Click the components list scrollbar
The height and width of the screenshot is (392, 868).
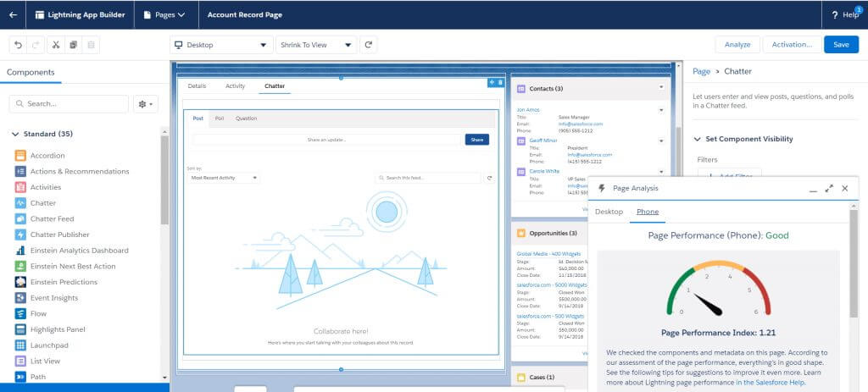click(164, 179)
